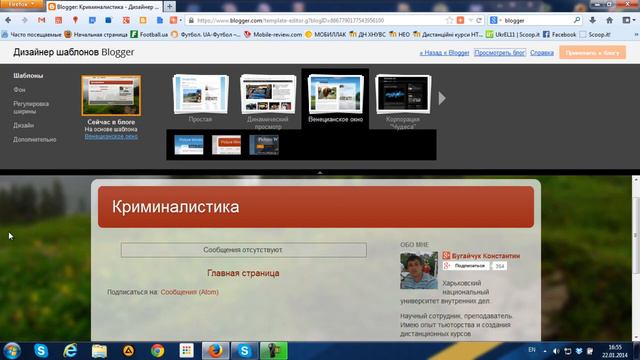Select 'Фон' in left sidebar

point(19,89)
